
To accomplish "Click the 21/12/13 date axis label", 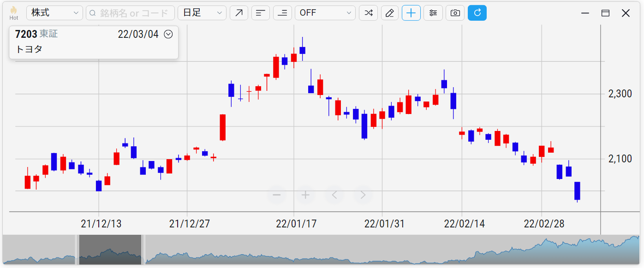I will 101,224.
